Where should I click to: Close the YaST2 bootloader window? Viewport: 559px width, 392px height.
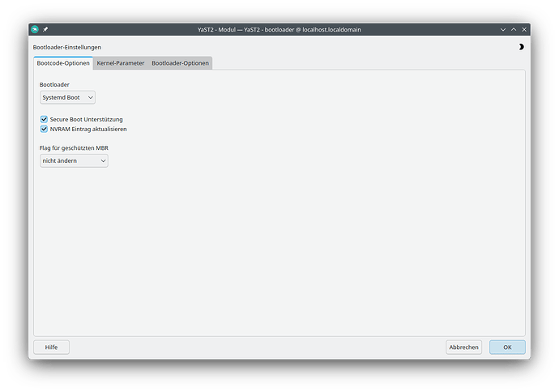[524, 30]
